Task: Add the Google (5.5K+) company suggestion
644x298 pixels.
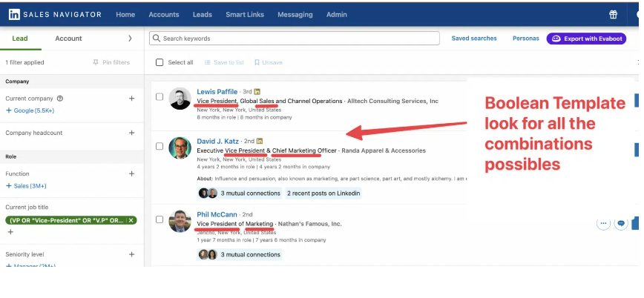Action: (30, 110)
